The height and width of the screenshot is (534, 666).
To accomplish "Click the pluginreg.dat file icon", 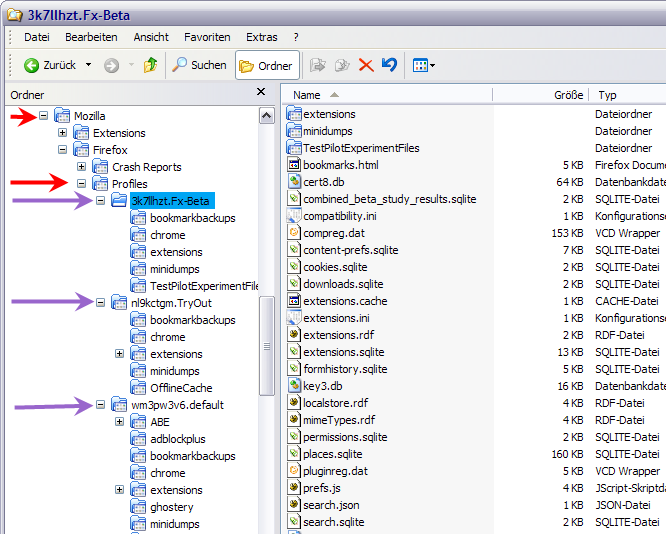I will [x=294, y=471].
